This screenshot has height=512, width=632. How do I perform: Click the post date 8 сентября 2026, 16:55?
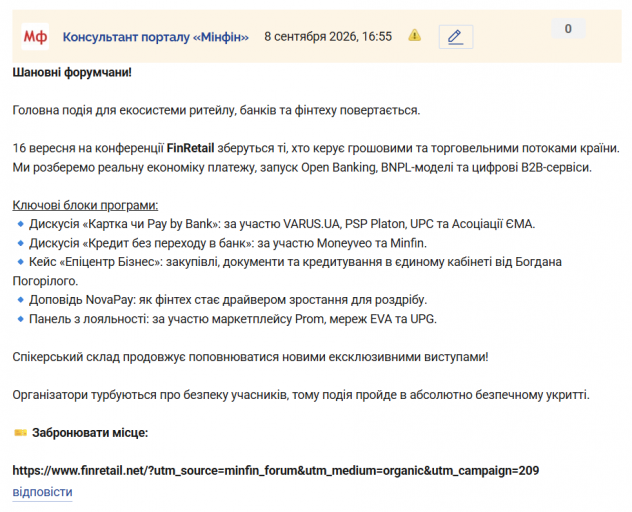point(328,37)
